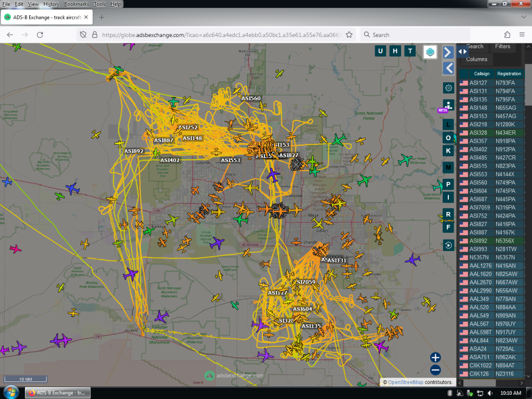Viewport: 532px width, 399px height.
Task: Toggle the O map option button
Action: (448, 138)
